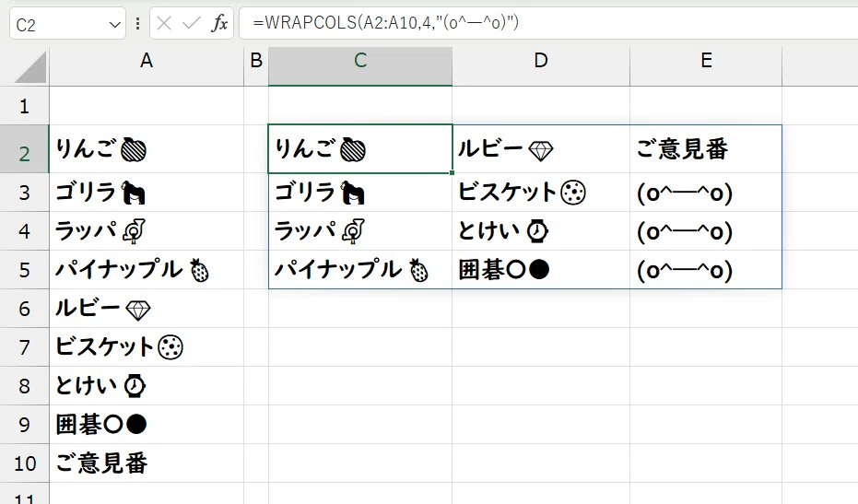This screenshot has width=858, height=504.
Task: Click cell E2 containing ご意見番
Action: coord(706,149)
